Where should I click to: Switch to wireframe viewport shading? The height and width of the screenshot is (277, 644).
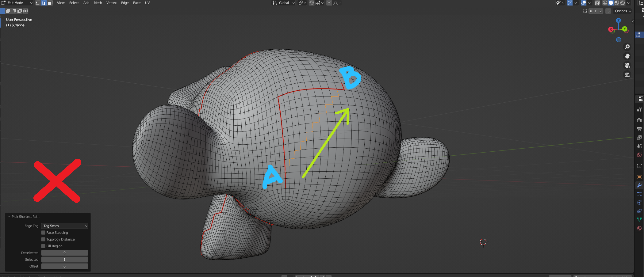(605, 3)
